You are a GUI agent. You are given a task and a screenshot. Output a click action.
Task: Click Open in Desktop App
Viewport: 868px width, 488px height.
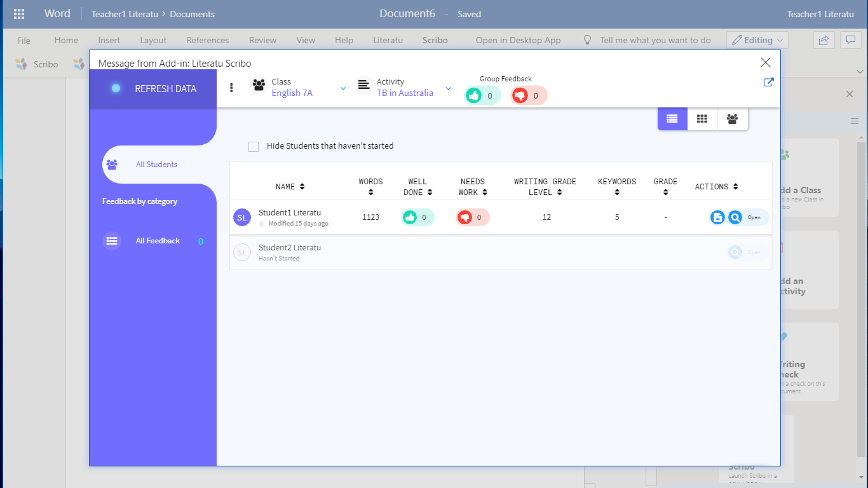[x=519, y=40]
